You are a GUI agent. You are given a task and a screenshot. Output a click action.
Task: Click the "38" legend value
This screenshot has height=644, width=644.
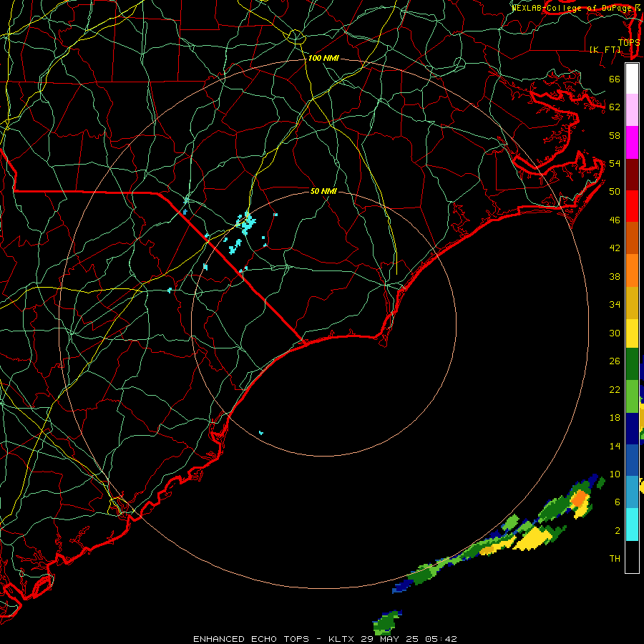(x=615, y=277)
